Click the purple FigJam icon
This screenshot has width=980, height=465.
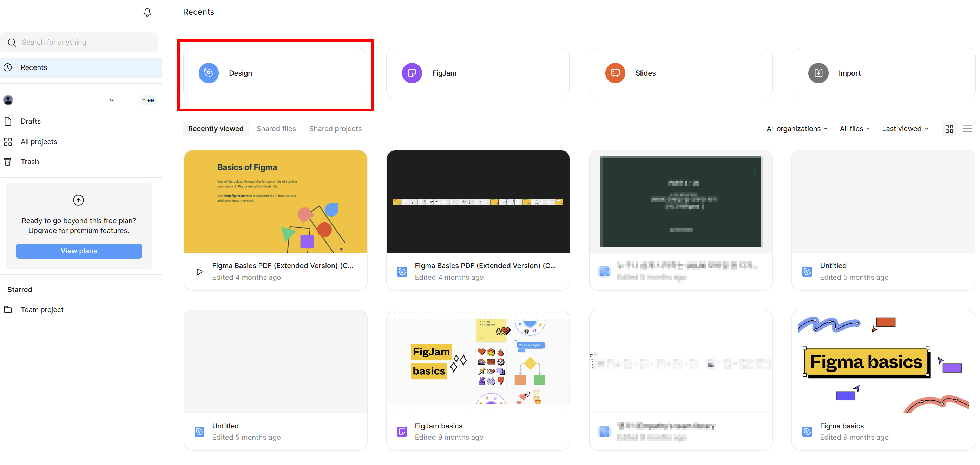[x=412, y=73]
